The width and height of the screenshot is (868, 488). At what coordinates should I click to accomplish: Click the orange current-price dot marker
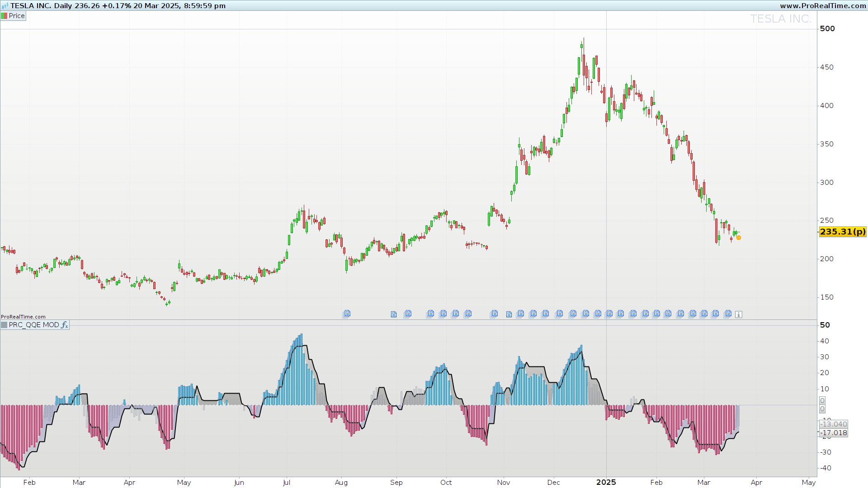coord(739,238)
